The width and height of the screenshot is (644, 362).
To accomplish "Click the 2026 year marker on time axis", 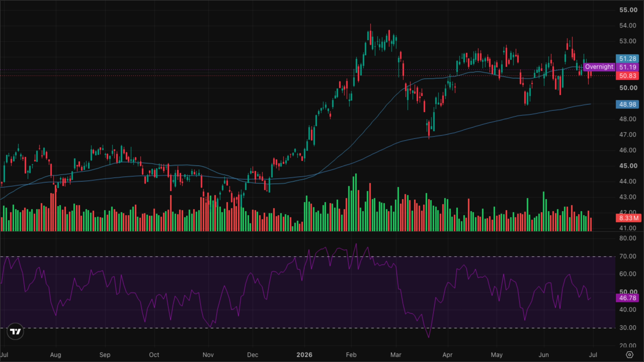I will [304, 355].
